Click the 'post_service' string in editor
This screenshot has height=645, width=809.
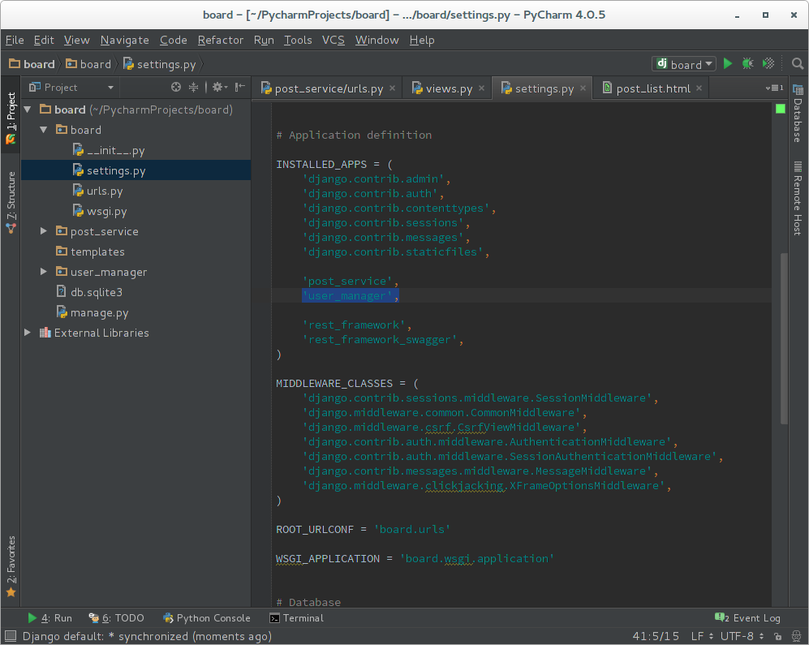(x=347, y=281)
